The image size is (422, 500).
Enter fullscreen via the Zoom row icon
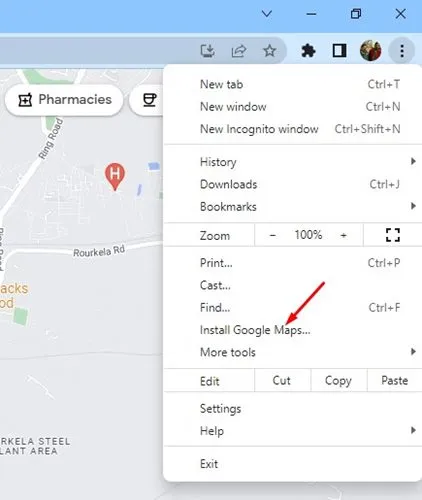point(393,235)
